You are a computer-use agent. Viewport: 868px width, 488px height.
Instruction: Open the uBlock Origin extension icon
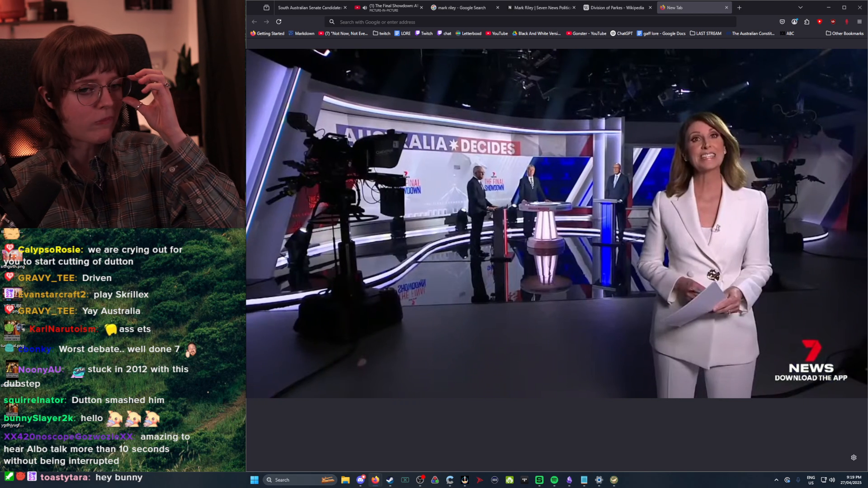[x=833, y=22]
